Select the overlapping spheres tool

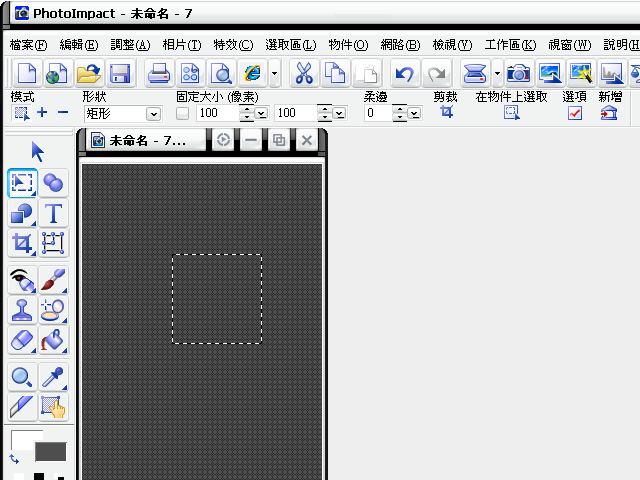[53, 183]
